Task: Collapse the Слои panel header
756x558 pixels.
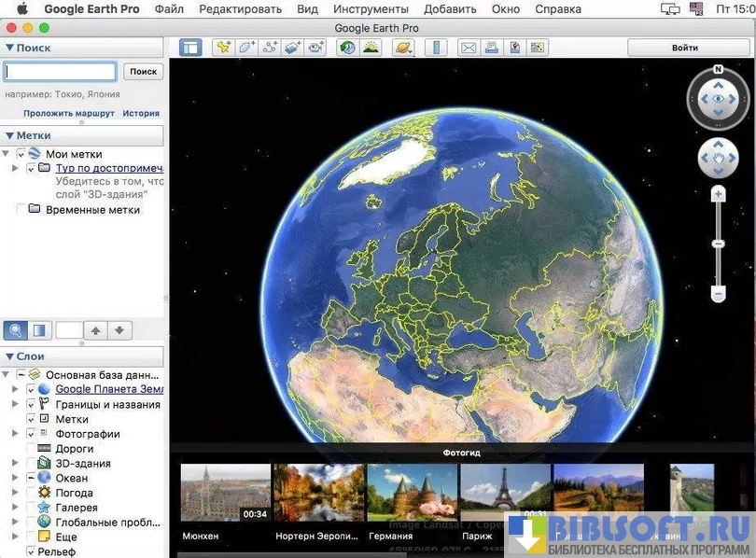Action: (10, 357)
